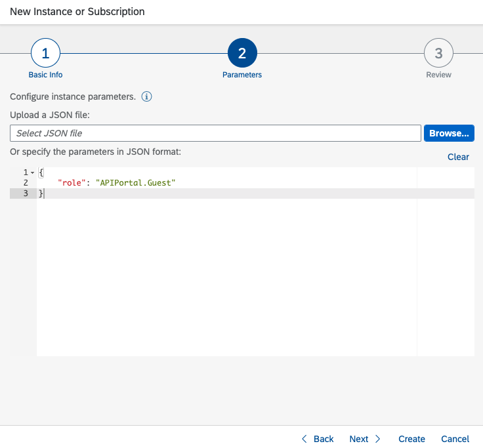Select the Parameters step label

click(242, 75)
